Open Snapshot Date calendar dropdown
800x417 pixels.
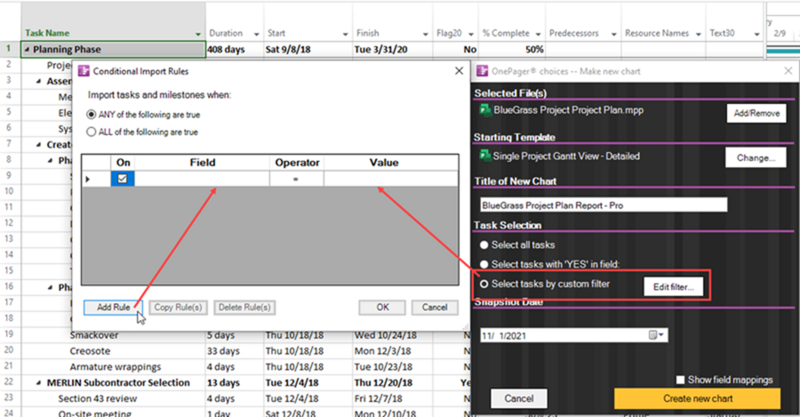pyautogui.click(x=657, y=335)
